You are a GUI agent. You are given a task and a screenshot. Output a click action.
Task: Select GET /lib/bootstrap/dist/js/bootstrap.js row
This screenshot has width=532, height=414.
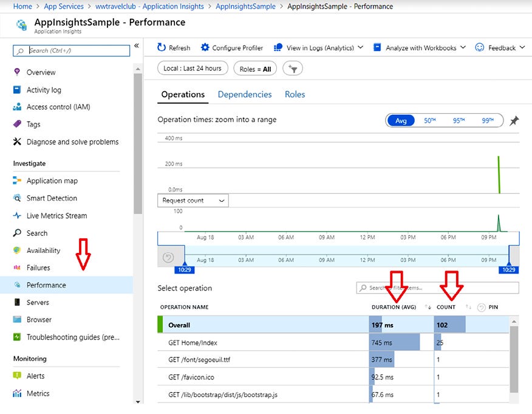333,395
